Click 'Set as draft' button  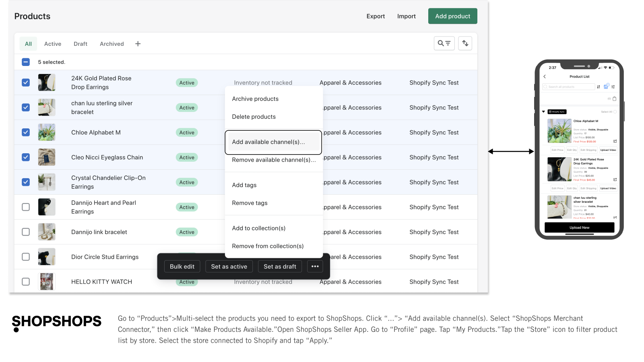(x=280, y=266)
